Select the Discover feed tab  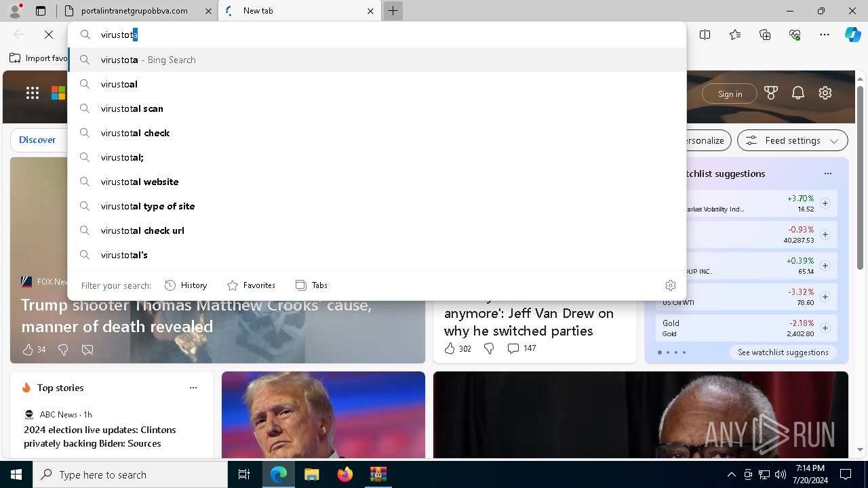37,140
